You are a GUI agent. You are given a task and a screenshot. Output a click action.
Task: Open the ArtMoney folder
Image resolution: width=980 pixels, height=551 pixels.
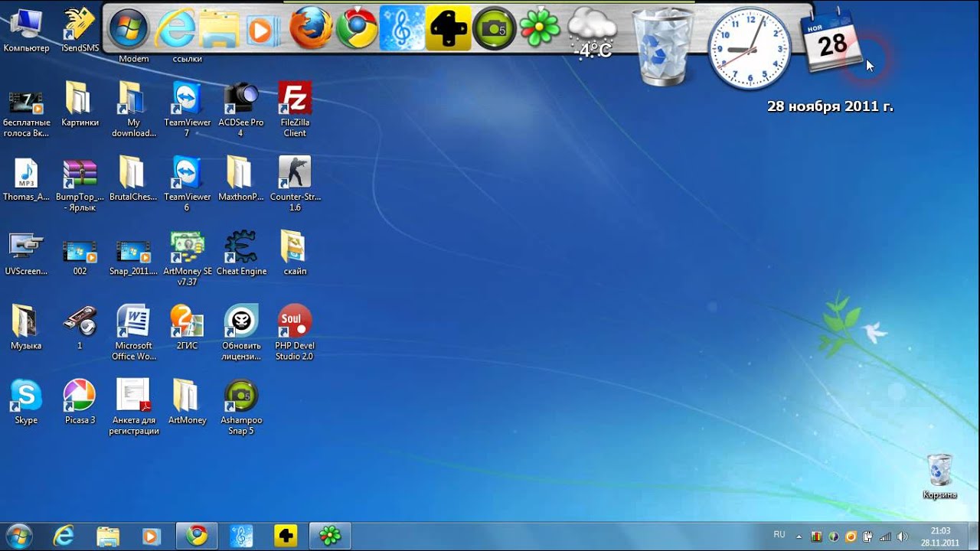187,402
